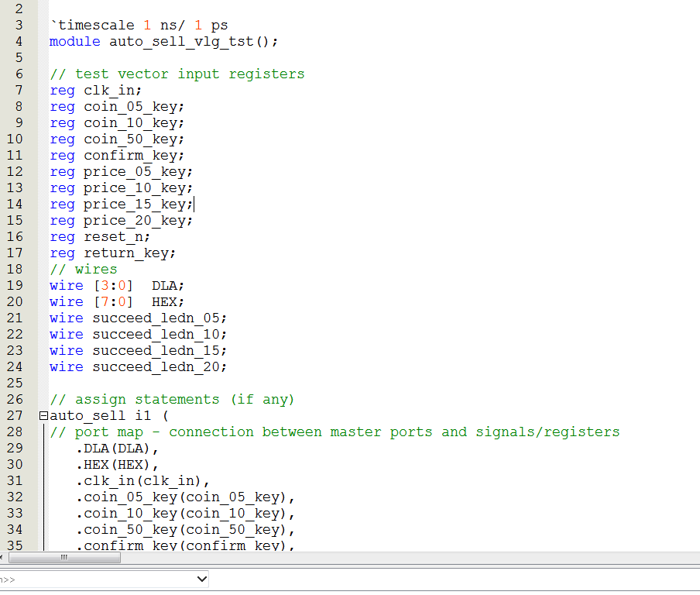The width and height of the screenshot is (700, 595).
Task: Click 'succeed_ledn_10;' on line 22
Action: [x=160, y=335]
